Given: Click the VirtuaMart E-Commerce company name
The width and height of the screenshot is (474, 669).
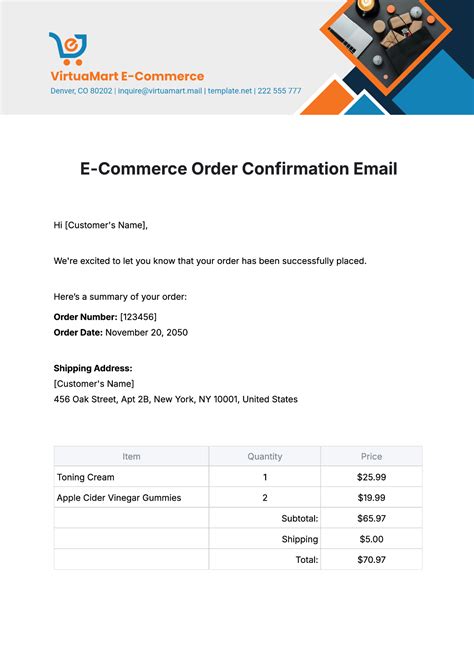Looking at the screenshot, I should pos(127,76).
